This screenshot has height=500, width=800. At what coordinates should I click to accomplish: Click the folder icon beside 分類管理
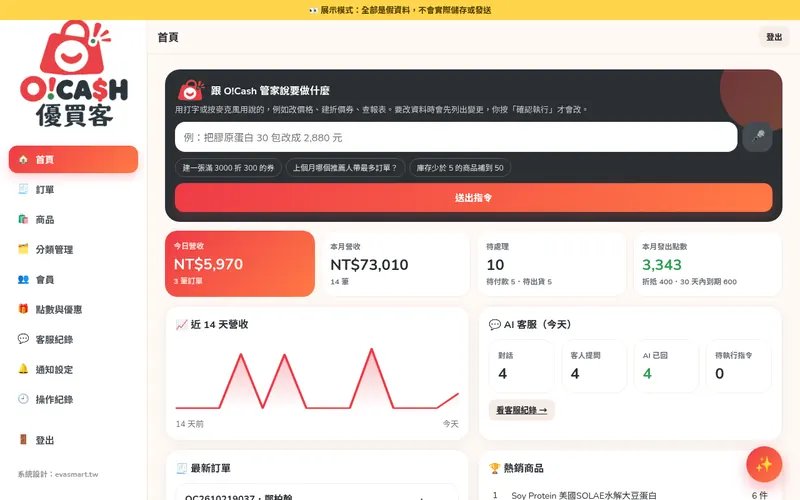23,249
